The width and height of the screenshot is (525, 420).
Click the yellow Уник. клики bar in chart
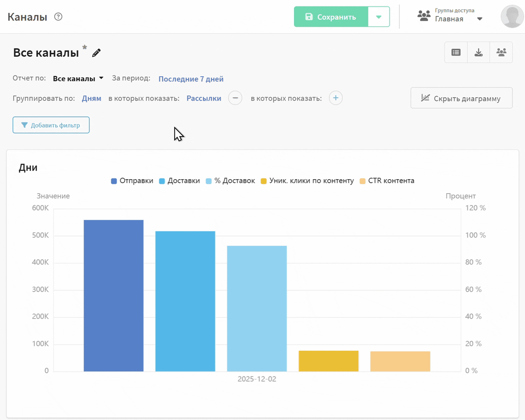329,361
